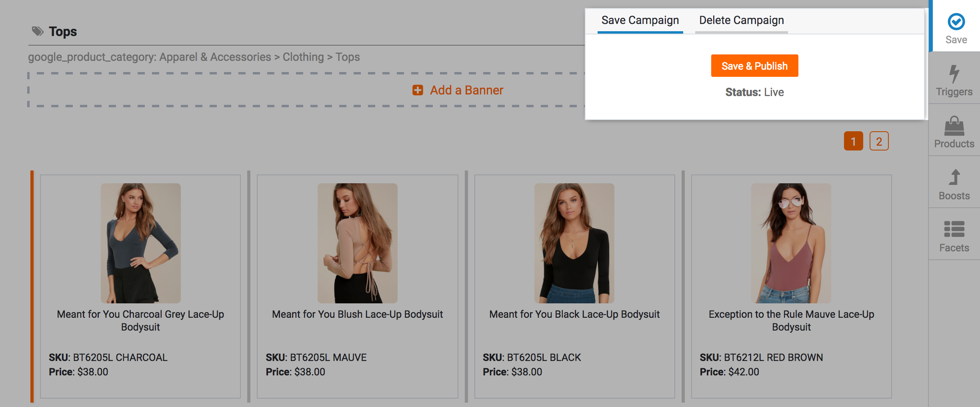The width and height of the screenshot is (980, 407).
Task: Open the Boosts arrow panel
Action: [x=954, y=178]
